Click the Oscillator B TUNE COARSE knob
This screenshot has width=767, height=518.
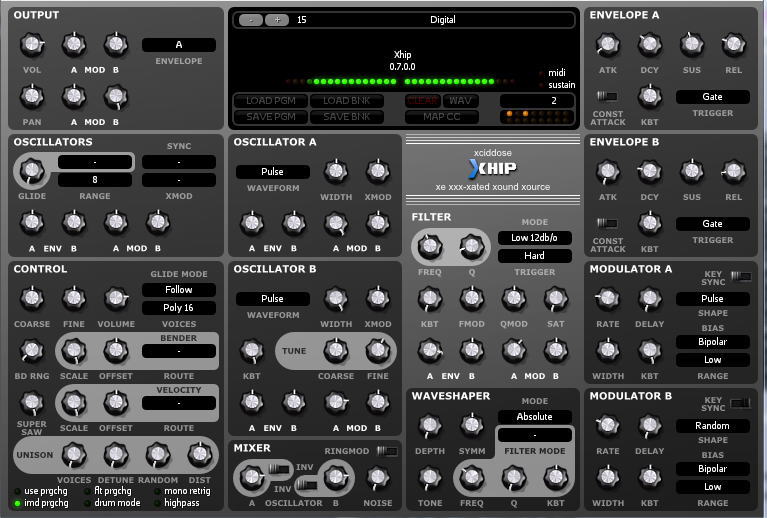click(336, 350)
